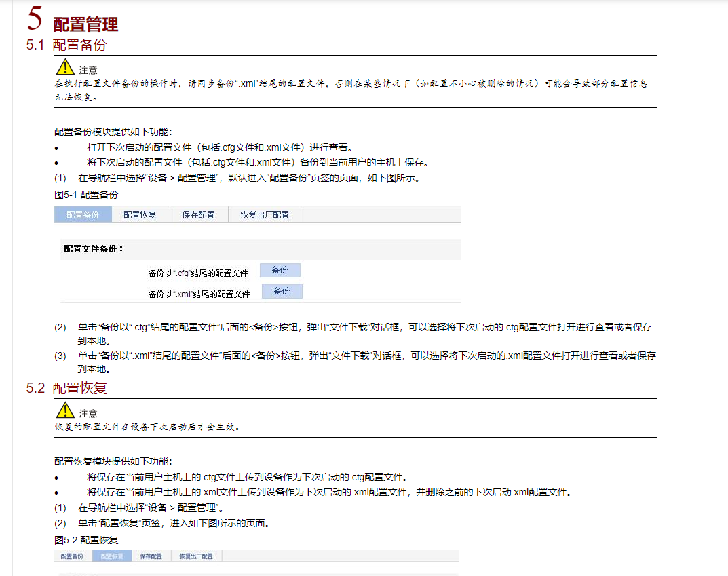Screen dimensions: 728x576
Task: Click the section heading 5.1 配置备份
Action: [x=66, y=45]
